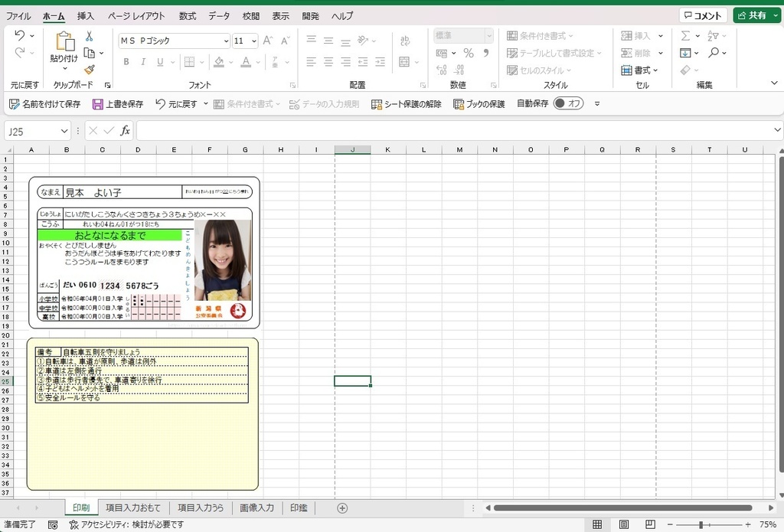The height and width of the screenshot is (532, 784).
Task: Click the percent style icon
Action: (469, 53)
